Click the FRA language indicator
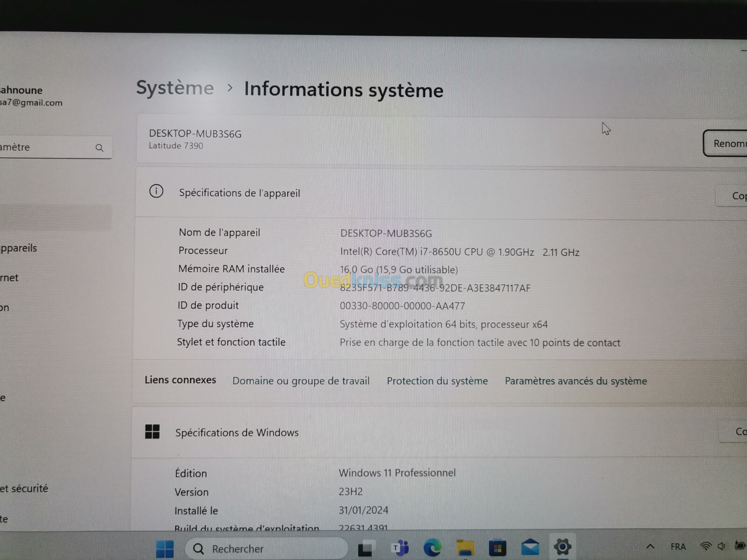 click(678, 546)
